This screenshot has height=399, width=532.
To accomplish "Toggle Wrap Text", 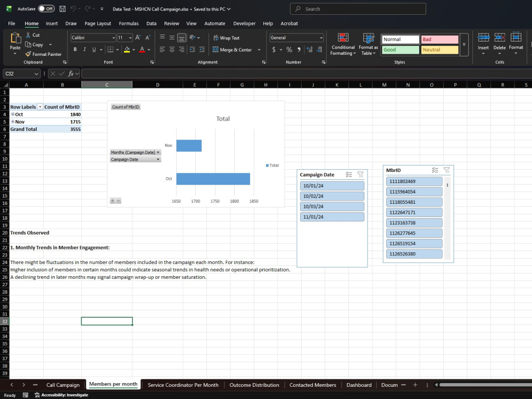I will [226, 38].
